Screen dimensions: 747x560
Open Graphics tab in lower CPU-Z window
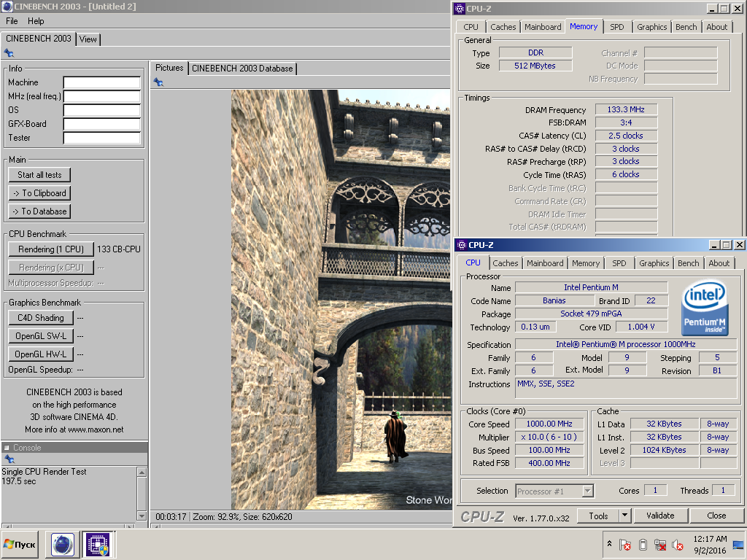point(654,263)
